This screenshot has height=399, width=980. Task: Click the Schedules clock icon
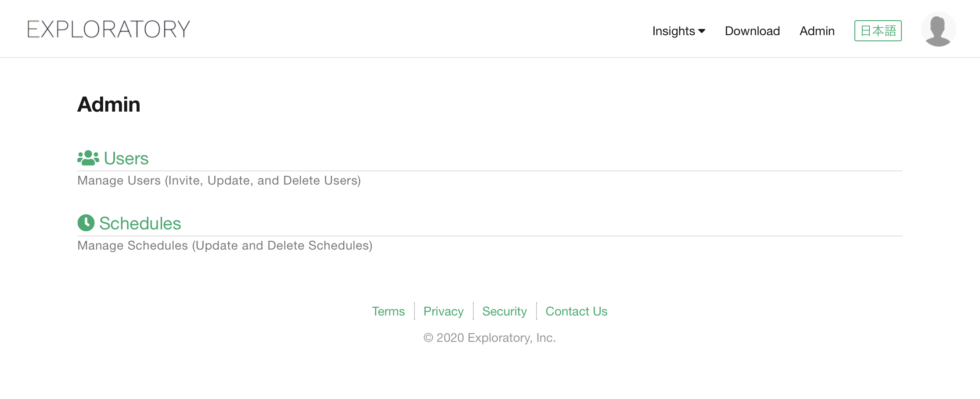(x=86, y=223)
